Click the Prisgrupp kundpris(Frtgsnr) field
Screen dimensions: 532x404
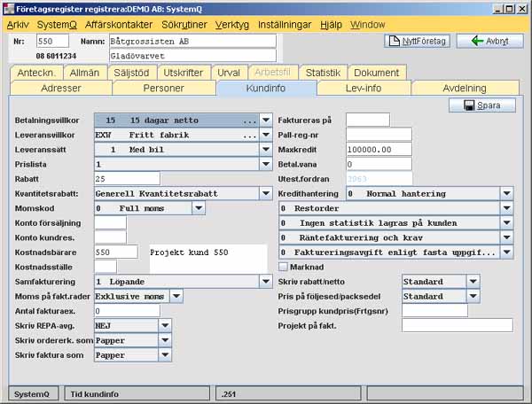tap(435, 311)
